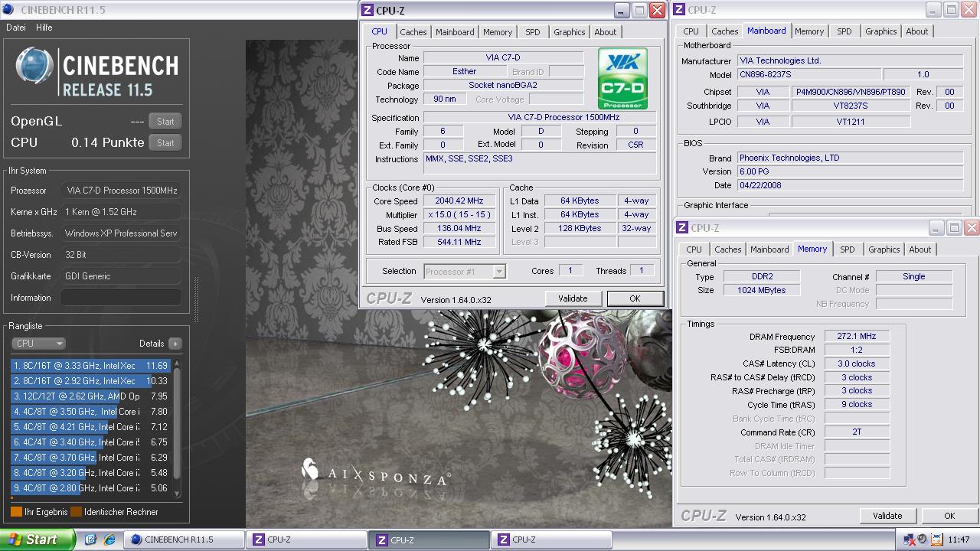Click the system tray clock 11:47
980x551 pixels.
point(959,540)
